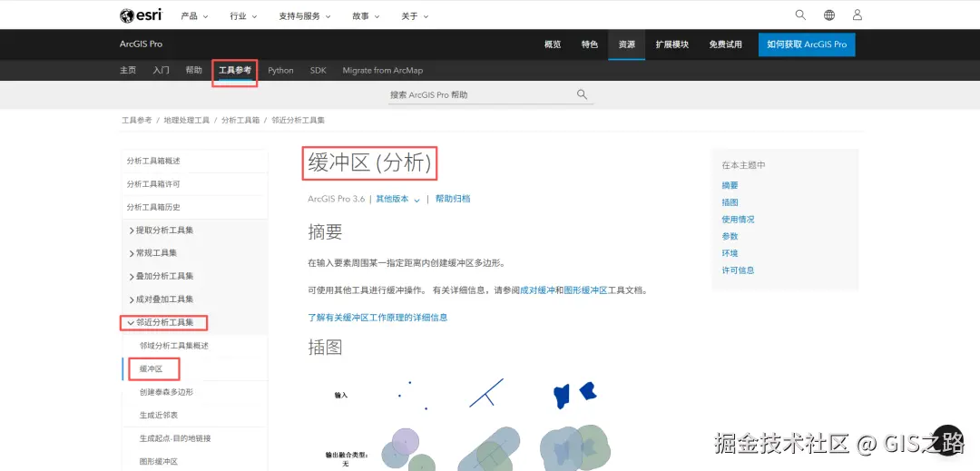This screenshot has width=980, height=471.
Task: Click the magnifier in the help search box
Action: click(582, 94)
